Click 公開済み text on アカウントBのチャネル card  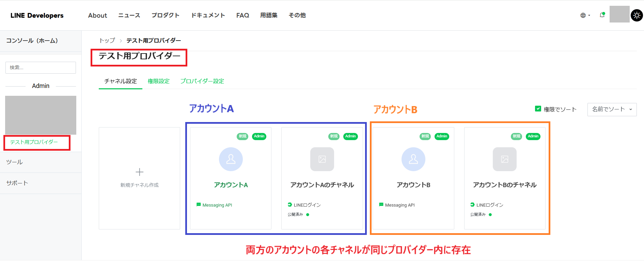coord(478,215)
